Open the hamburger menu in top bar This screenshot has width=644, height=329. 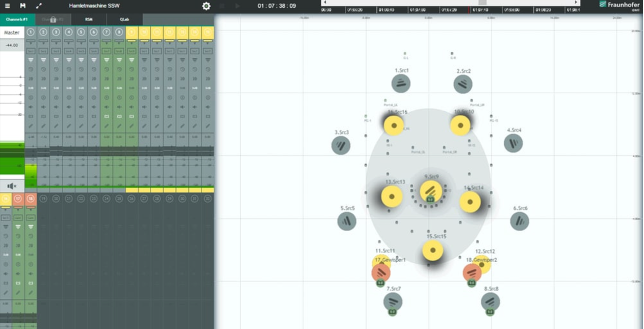coord(7,6)
